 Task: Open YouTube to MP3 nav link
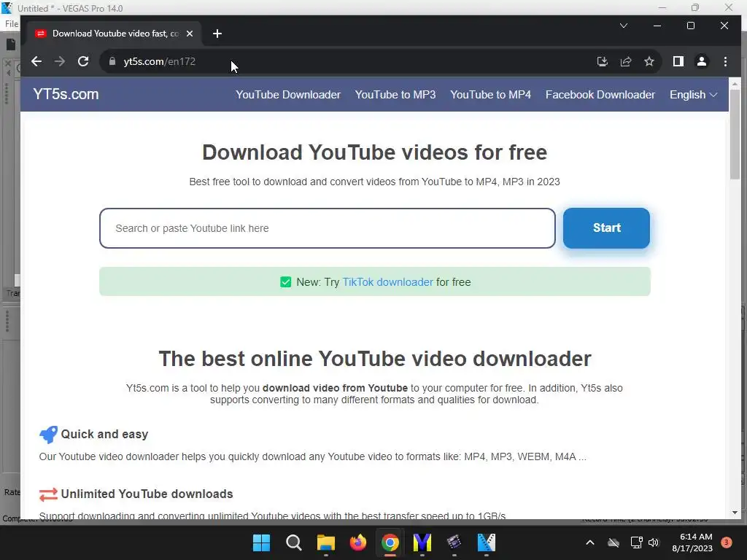pos(395,95)
